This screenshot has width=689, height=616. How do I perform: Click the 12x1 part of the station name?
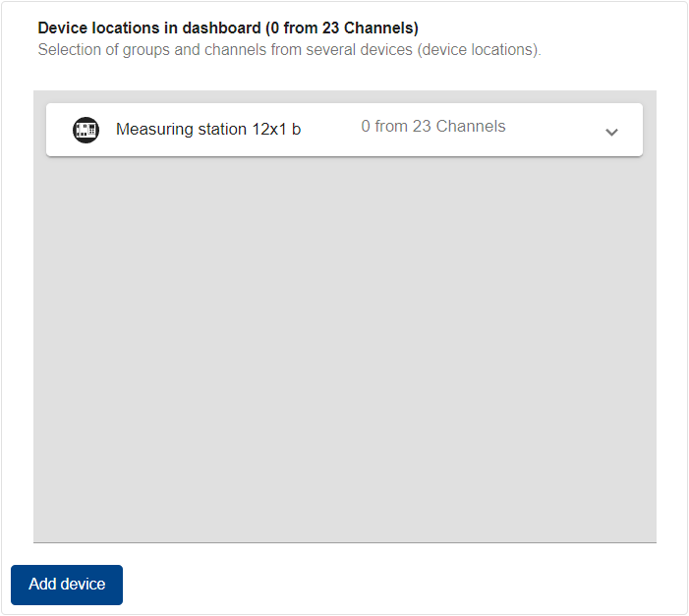(x=267, y=129)
